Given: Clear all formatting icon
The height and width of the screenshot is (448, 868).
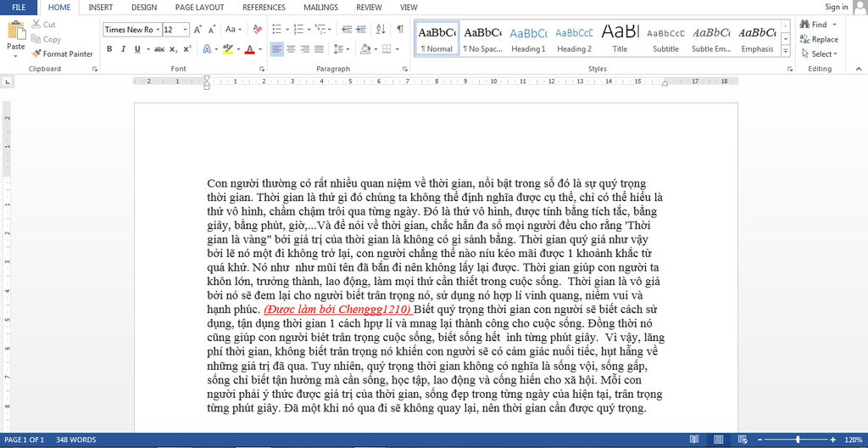Looking at the screenshot, I should (x=258, y=29).
